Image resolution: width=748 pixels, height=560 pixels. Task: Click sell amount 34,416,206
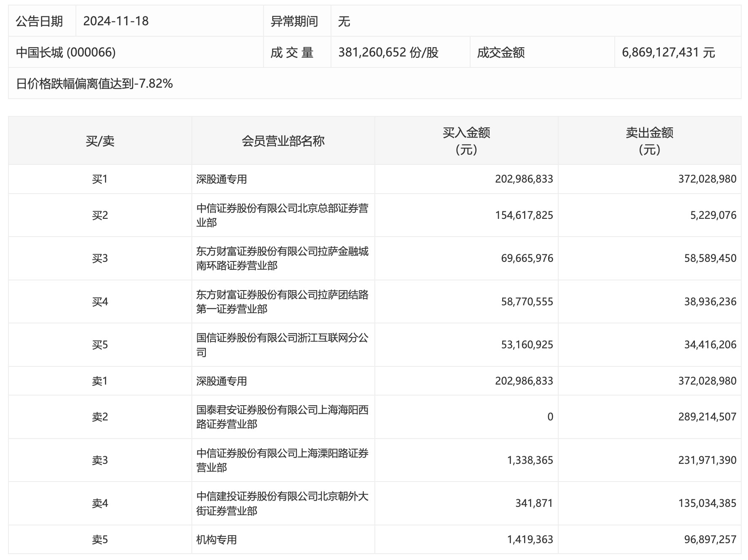[710, 345]
